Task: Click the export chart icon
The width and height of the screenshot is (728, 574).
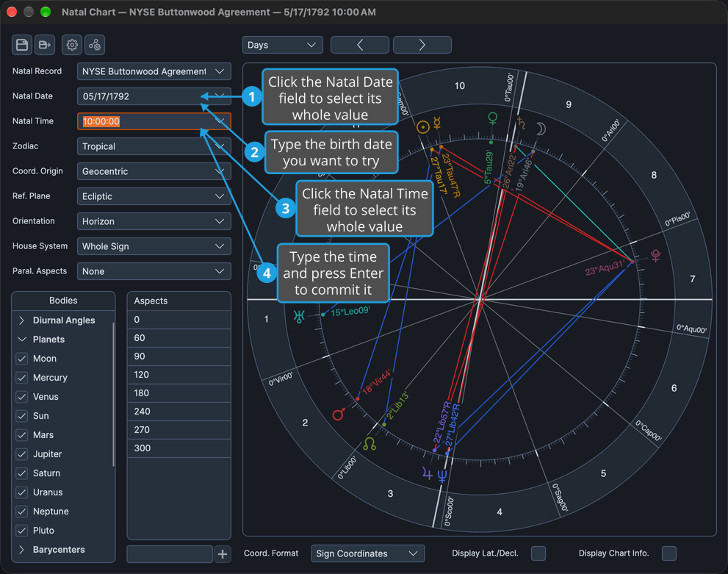Action: coord(45,45)
